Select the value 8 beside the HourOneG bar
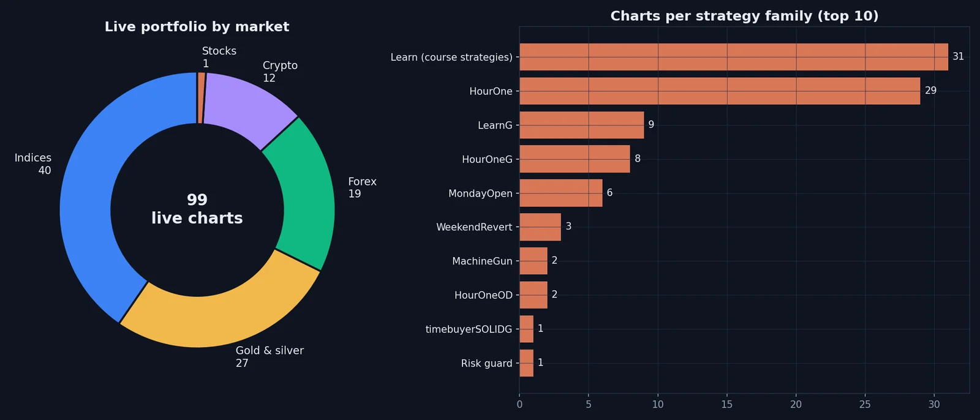 (x=638, y=159)
